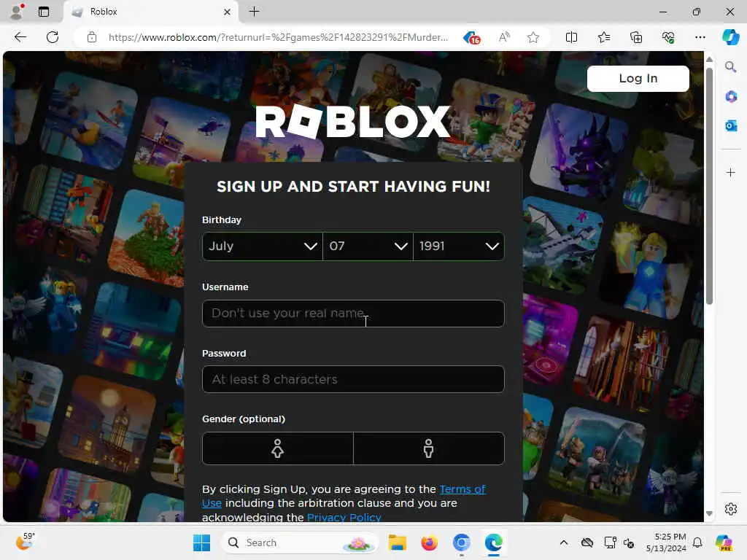Image resolution: width=747 pixels, height=560 pixels.
Task: Open a new browser tab
Action: click(255, 12)
